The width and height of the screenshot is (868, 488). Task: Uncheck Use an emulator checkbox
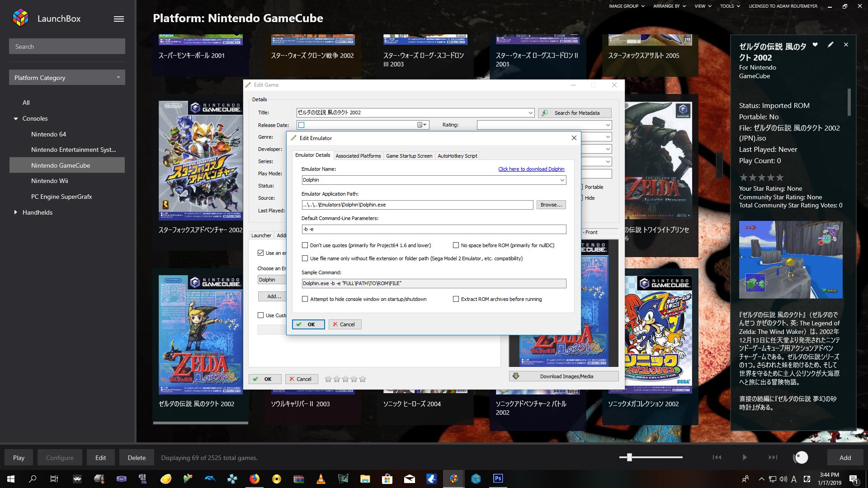pyautogui.click(x=261, y=253)
